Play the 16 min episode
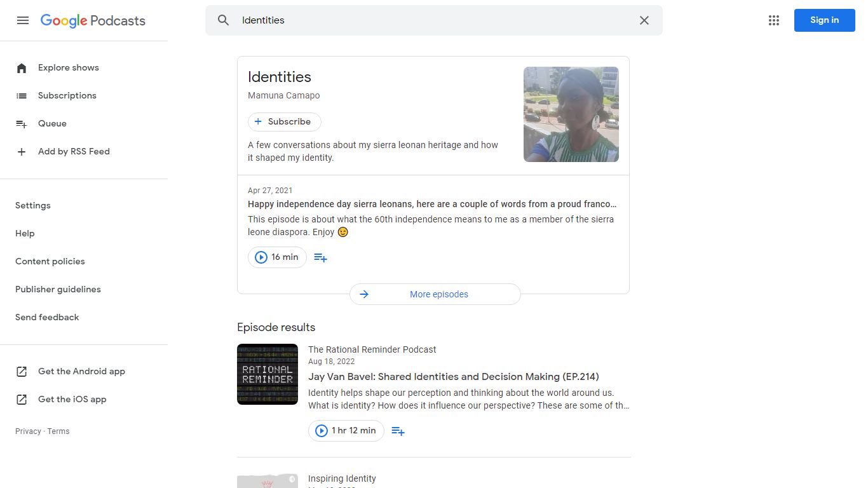868x488 pixels. coord(277,257)
